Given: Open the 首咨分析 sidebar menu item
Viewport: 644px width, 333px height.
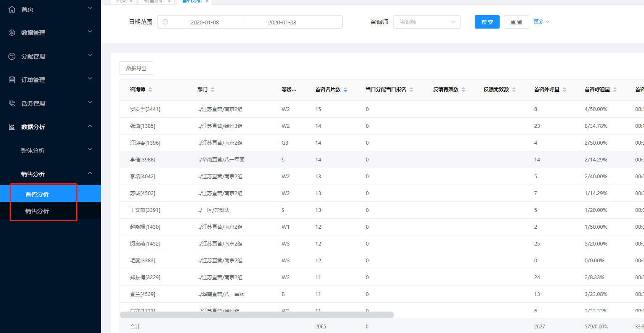Looking at the screenshot, I should (37, 194).
